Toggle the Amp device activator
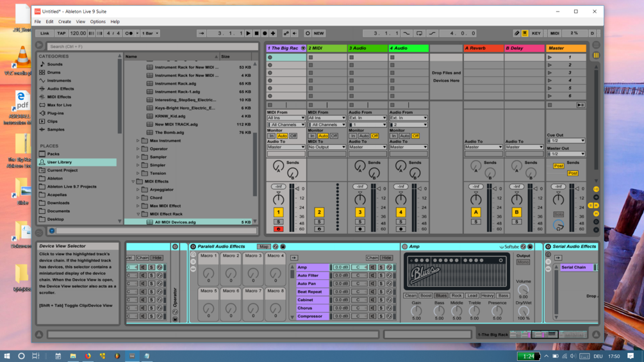Viewport: 644px width, 362px height. coord(404,247)
